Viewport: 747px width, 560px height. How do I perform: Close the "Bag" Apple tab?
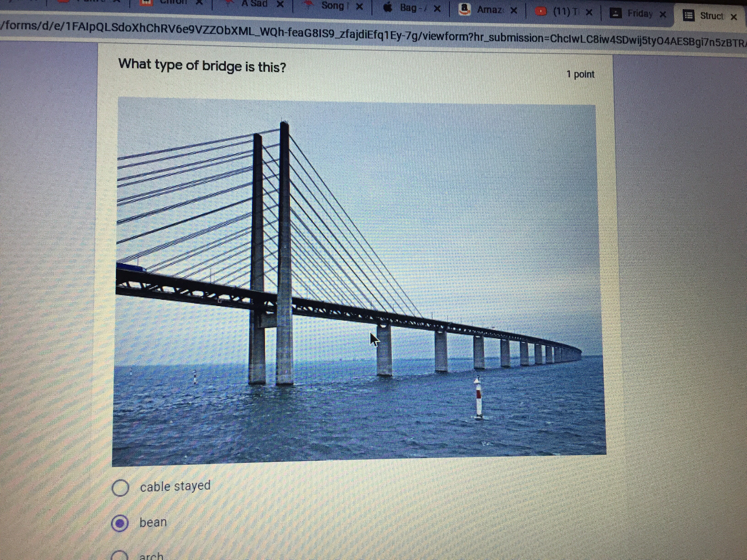tap(437, 9)
